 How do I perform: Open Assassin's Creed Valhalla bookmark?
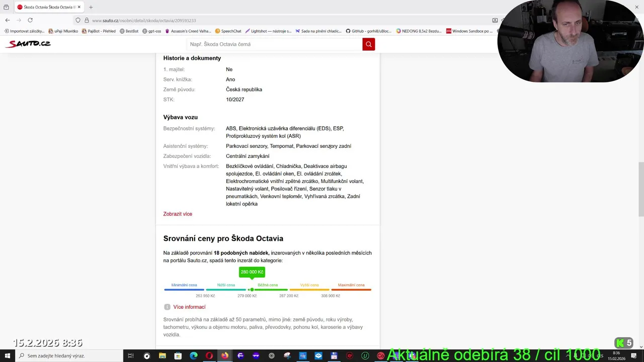click(188, 31)
